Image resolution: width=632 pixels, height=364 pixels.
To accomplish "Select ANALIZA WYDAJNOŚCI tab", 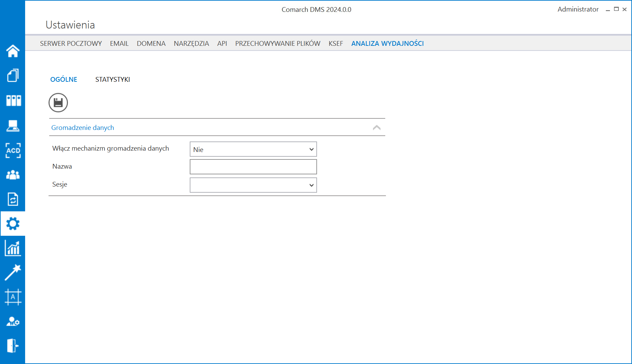I will pos(387,43).
